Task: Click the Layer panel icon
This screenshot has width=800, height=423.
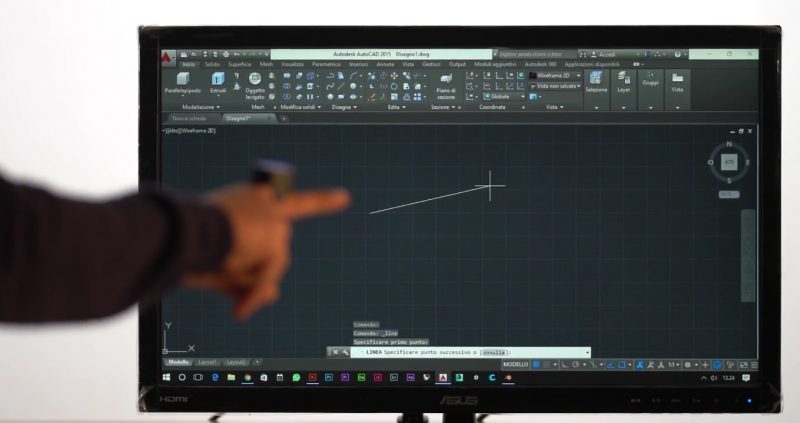Action: tap(624, 80)
